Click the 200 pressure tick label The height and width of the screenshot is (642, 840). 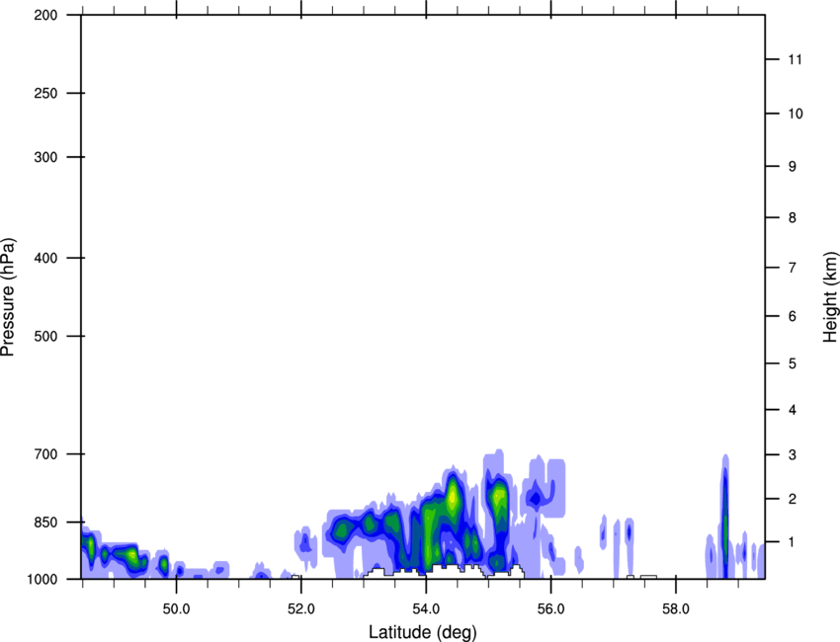[x=45, y=15]
